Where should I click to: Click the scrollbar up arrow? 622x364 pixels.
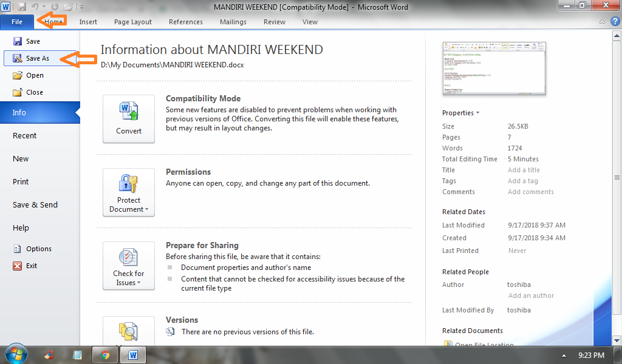tap(617, 36)
